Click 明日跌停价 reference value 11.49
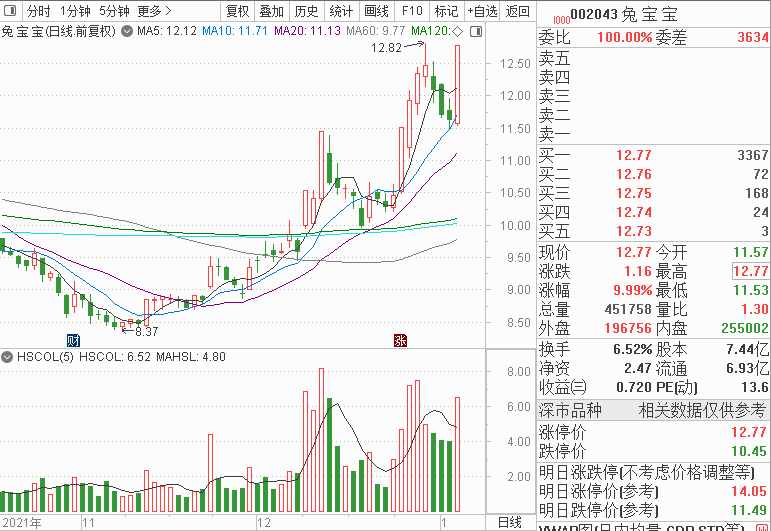The width and height of the screenshot is (771, 531). [749, 510]
